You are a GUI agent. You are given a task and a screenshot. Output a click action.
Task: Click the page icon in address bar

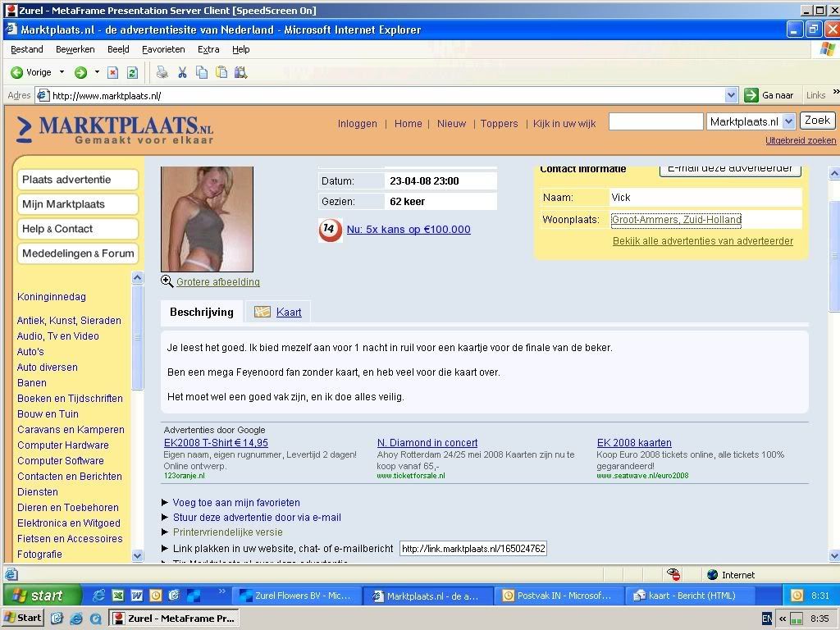coord(43,95)
